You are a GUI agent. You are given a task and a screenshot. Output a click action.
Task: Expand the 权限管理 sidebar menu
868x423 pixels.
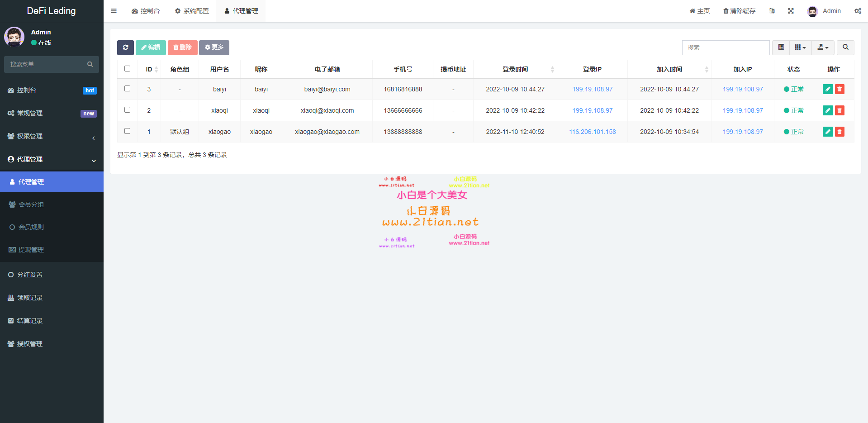click(x=52, y=136)
